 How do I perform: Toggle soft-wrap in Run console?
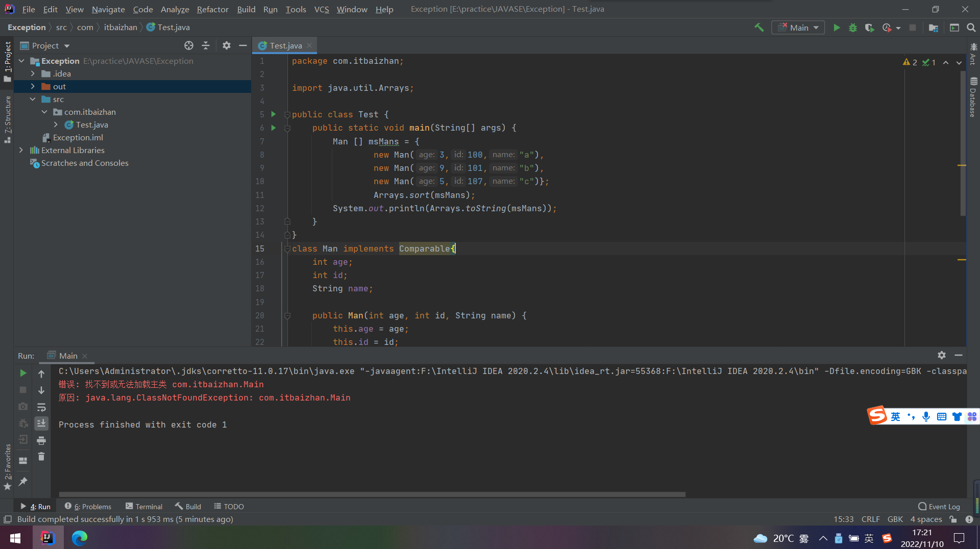point(41,407)
